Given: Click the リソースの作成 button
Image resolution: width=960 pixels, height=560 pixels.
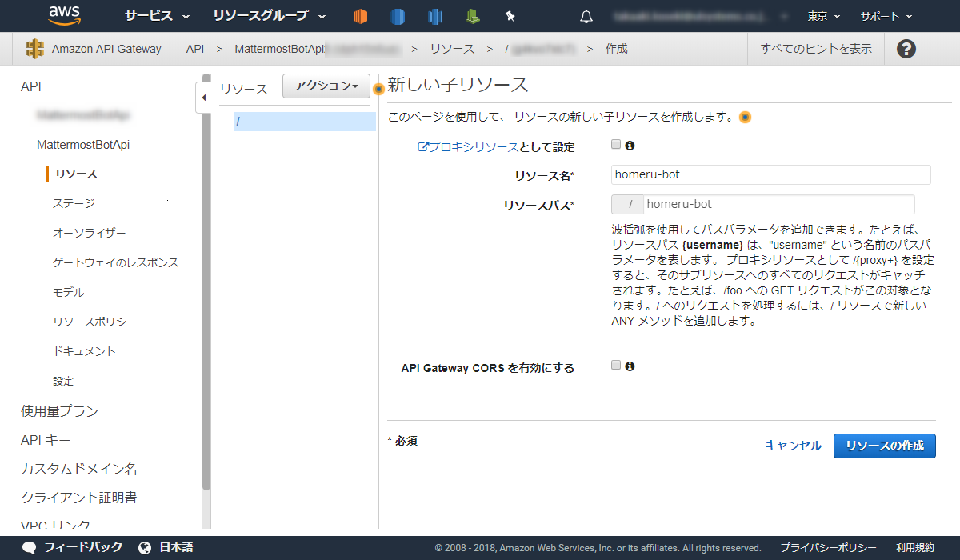Looking at the screenshot, I should click(884, 446).
